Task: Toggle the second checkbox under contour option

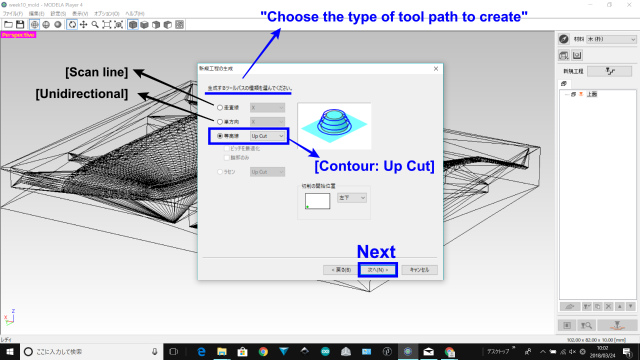Action: coord(227,158)
